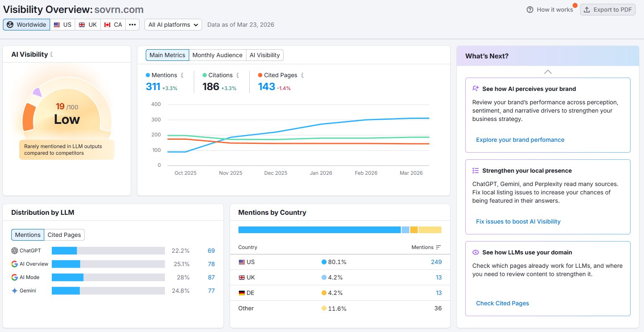Click the upload icon on Export to PDF
Screen dimensions: 644x332
click(587, 10)
